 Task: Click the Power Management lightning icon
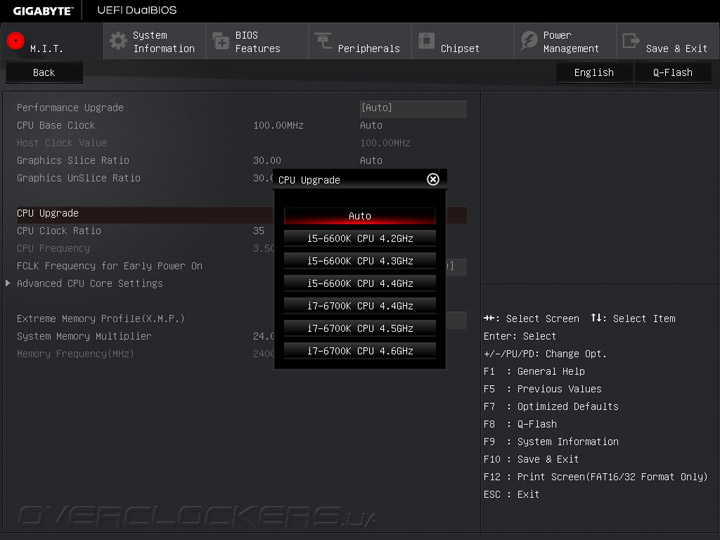pos(529,40)
